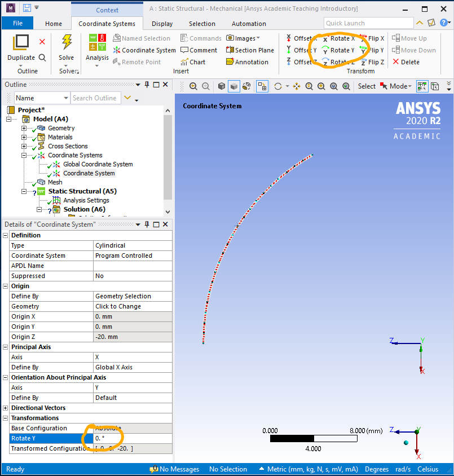The height and width of the screenshot is (476, 454).
Task: Click the Rotate Y value field in Details
Action: coord(133,438)
